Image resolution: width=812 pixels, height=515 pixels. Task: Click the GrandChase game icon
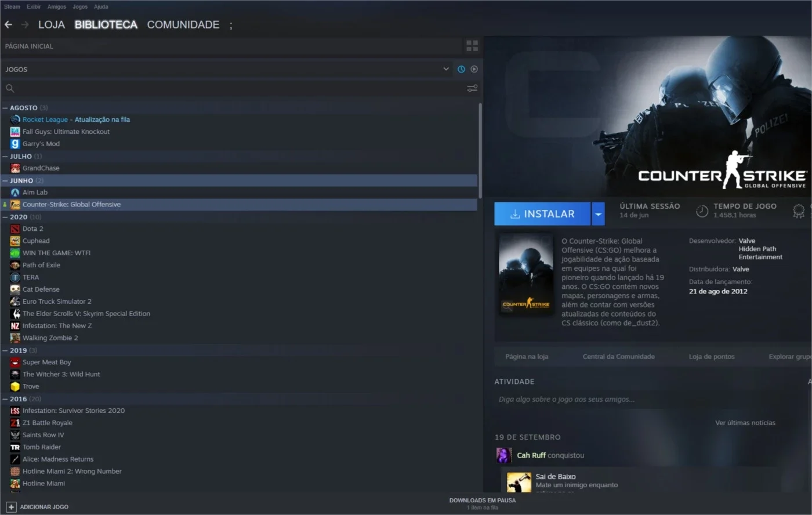[15, 168]
